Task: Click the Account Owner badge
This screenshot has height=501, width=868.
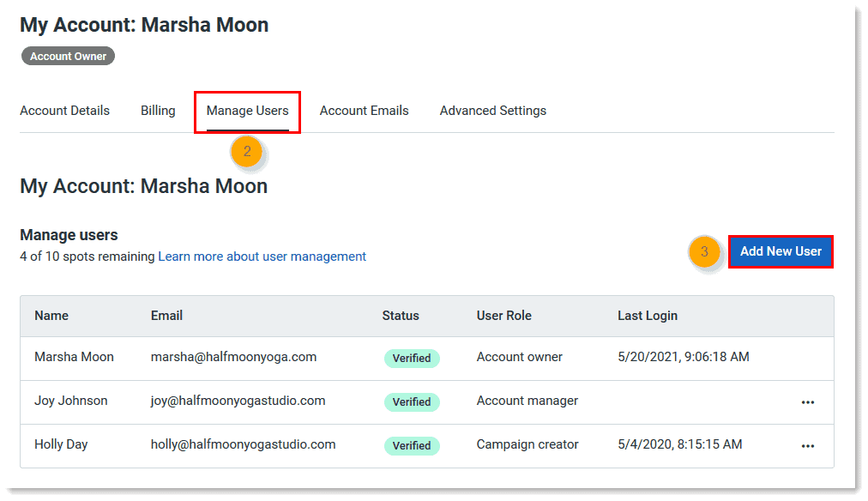Action: coord(68,57)
